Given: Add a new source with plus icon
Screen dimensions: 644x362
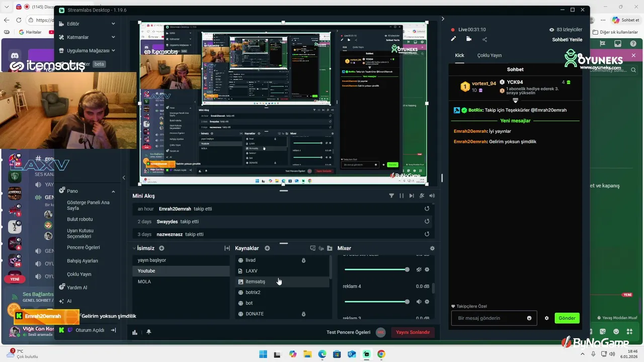Looking at the screenshot, I should coord(267,248).
